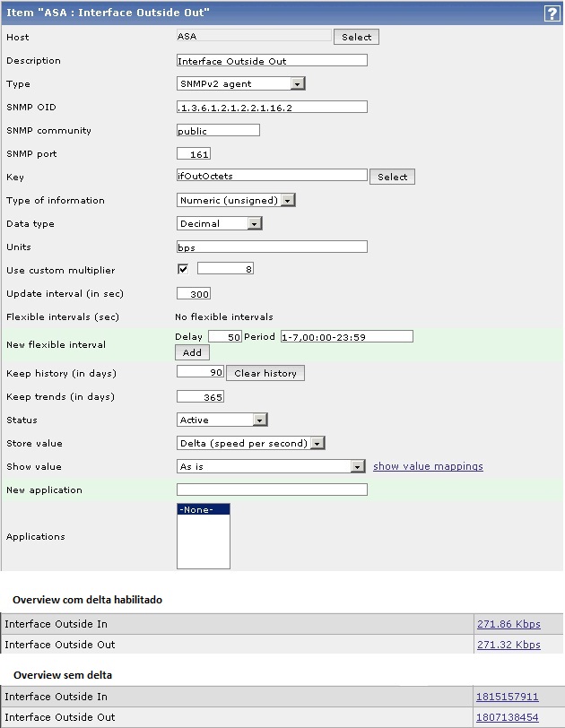
Task: Click the Units field showing bps
Action: tap(272, 247)
